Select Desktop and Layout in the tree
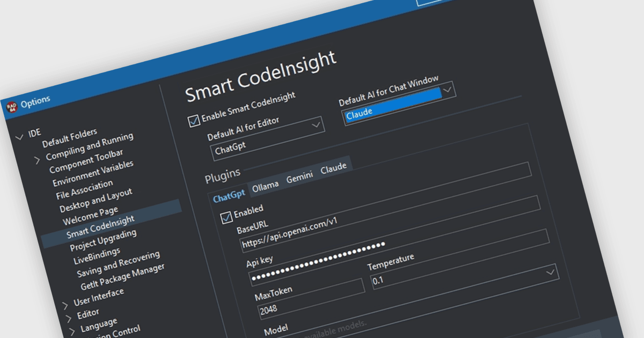This screenshot has height=338, width=644. 96,201
